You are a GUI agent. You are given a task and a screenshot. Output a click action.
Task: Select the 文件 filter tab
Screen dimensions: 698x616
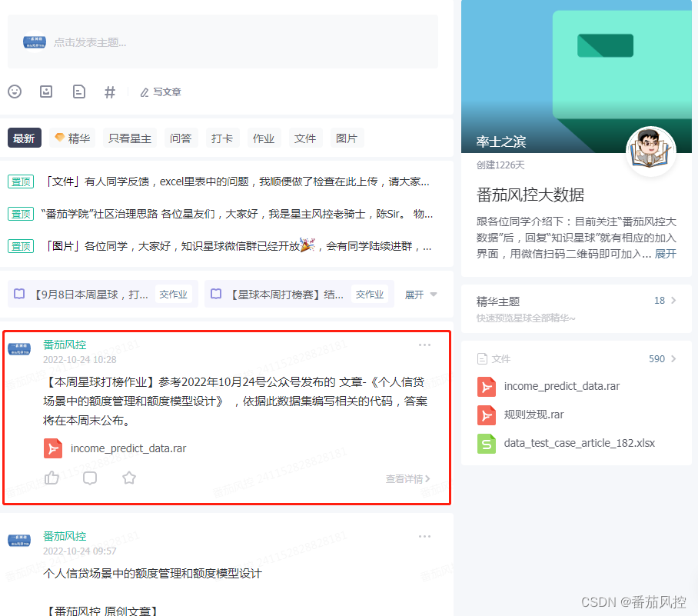[x=305, y=138]
